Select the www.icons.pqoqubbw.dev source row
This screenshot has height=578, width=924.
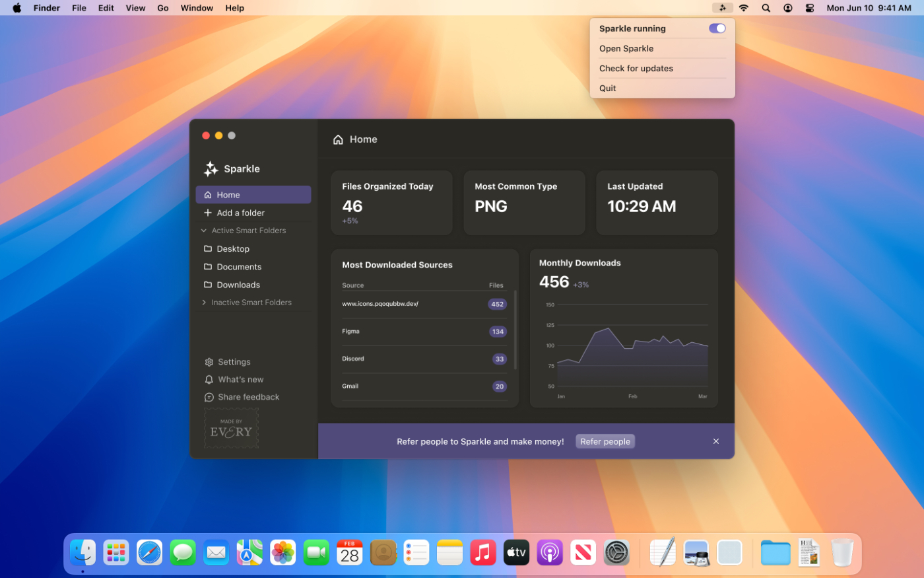[424, 304]
